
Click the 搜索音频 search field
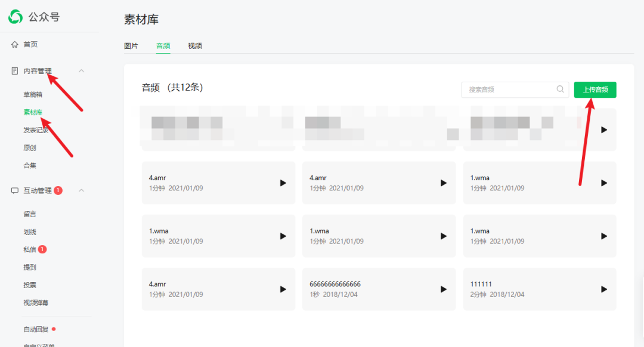click(x=510, y=89)
